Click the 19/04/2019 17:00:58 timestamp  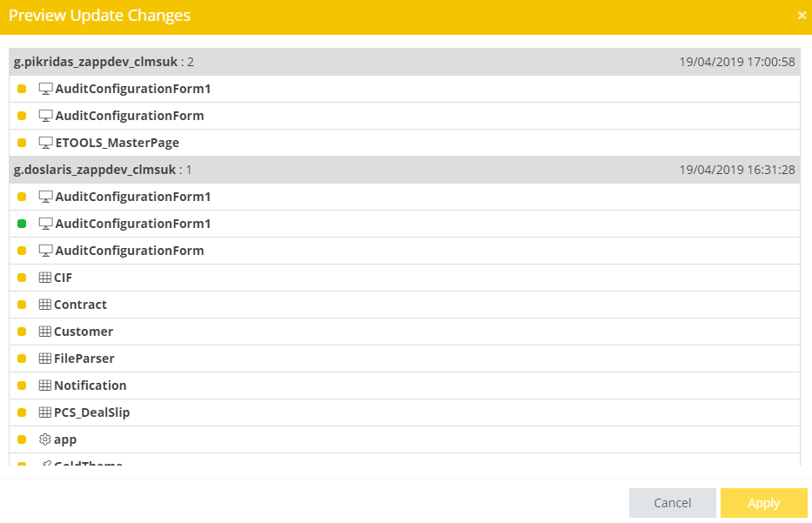(737, 62)
